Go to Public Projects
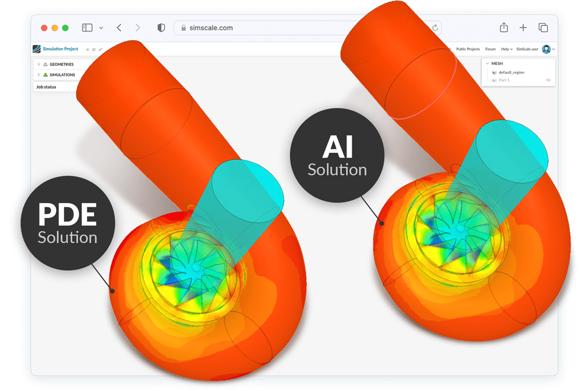The width and height of the screenshot is (588, 391). click(468, 49)
